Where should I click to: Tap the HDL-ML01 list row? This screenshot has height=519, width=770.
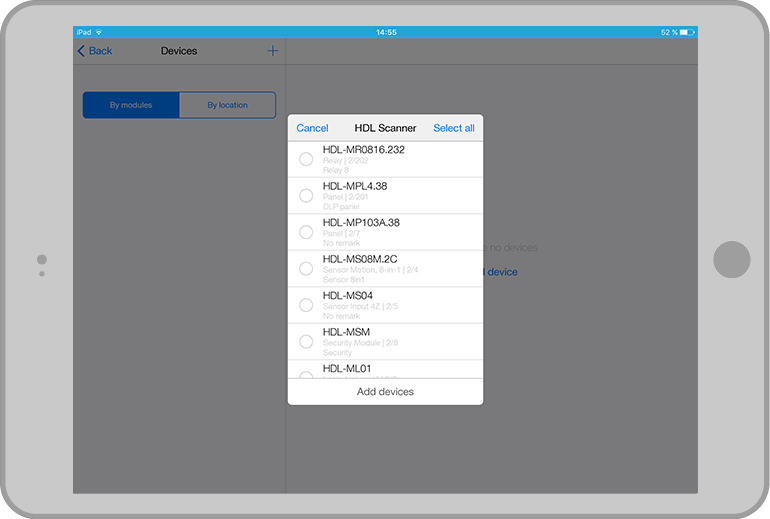[385, 370]
